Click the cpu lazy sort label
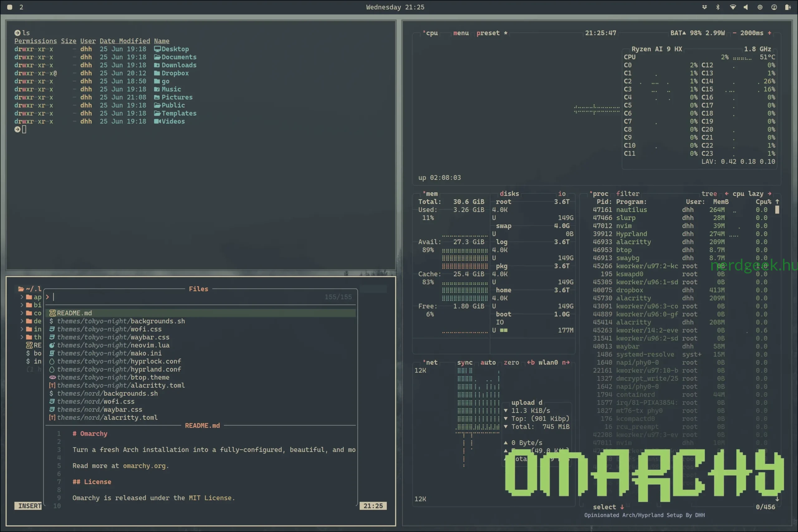The height and width of the screenshot is (532, 798). (748, 194)
